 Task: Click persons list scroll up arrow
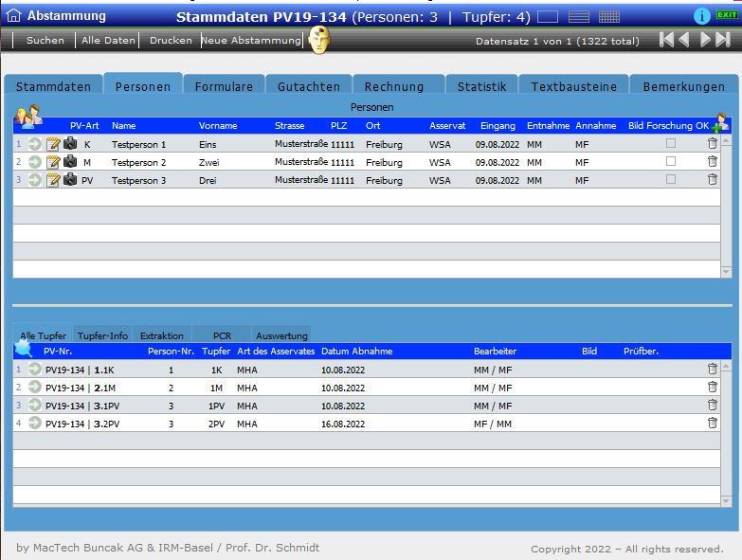(x=726, y=142)
